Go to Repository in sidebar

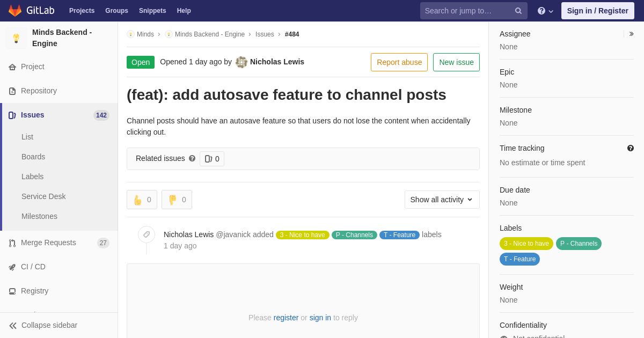[x=39, y=91]
